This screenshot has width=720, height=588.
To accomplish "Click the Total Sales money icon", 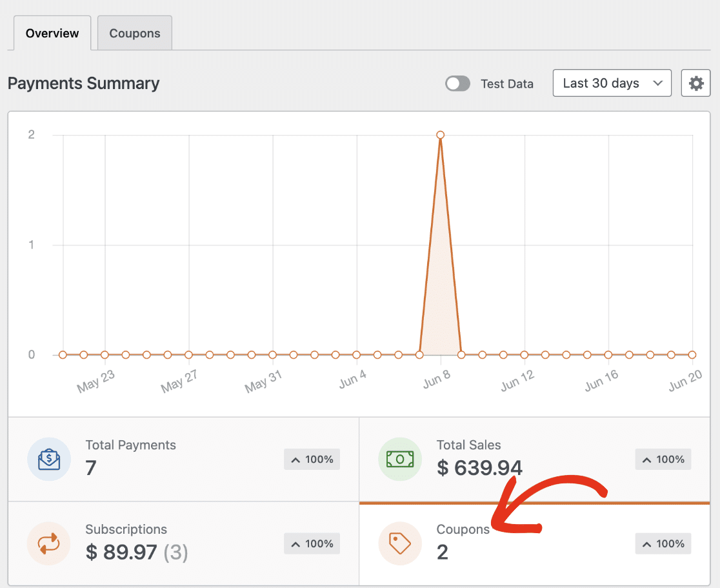I will (400, 459).
